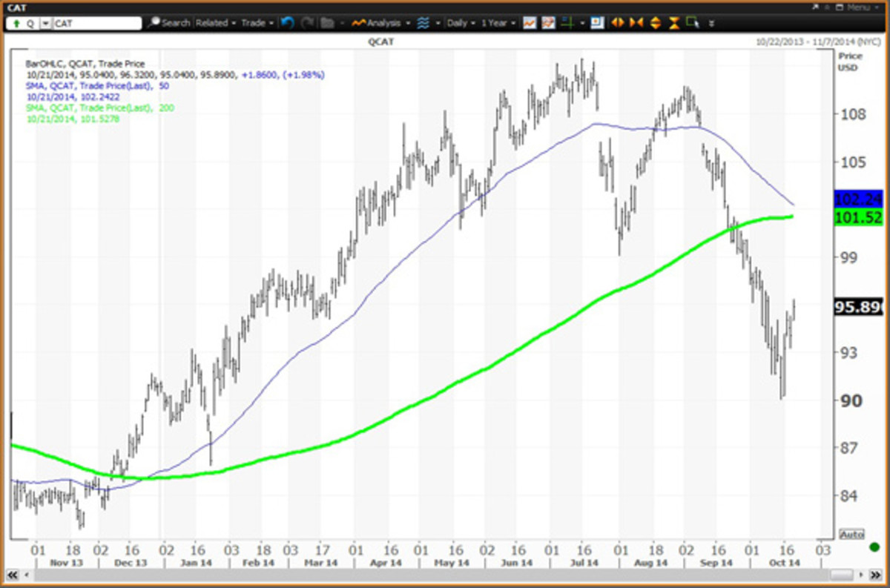890x588 pixels.
Task: Click the blue wave lines icon
Action: point(423,23)
